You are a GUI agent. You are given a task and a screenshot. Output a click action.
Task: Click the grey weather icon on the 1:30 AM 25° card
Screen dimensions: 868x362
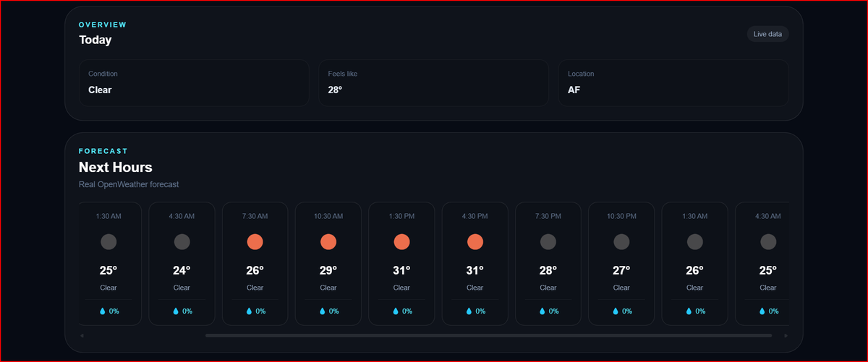109,242
